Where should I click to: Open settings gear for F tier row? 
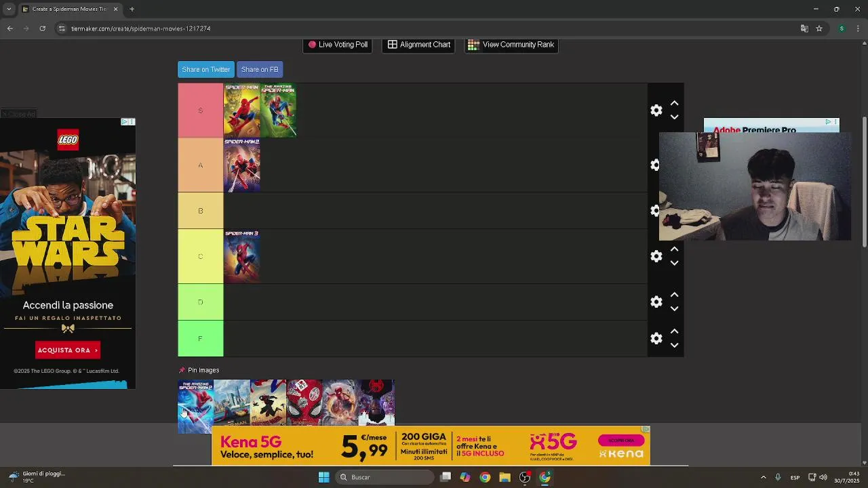pyautogui.click(x=656, y=338)
